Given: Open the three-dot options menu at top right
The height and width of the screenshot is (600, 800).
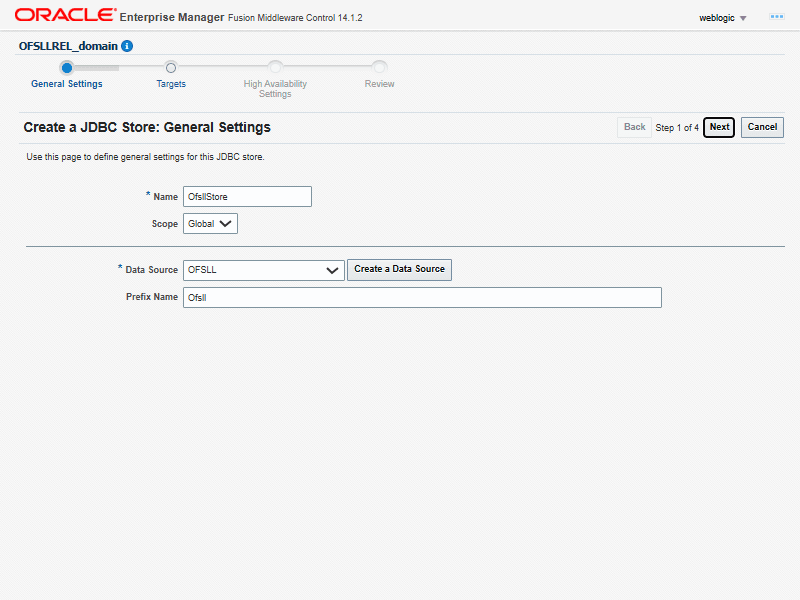Looking at the screenshot, I should click(777, 17).
